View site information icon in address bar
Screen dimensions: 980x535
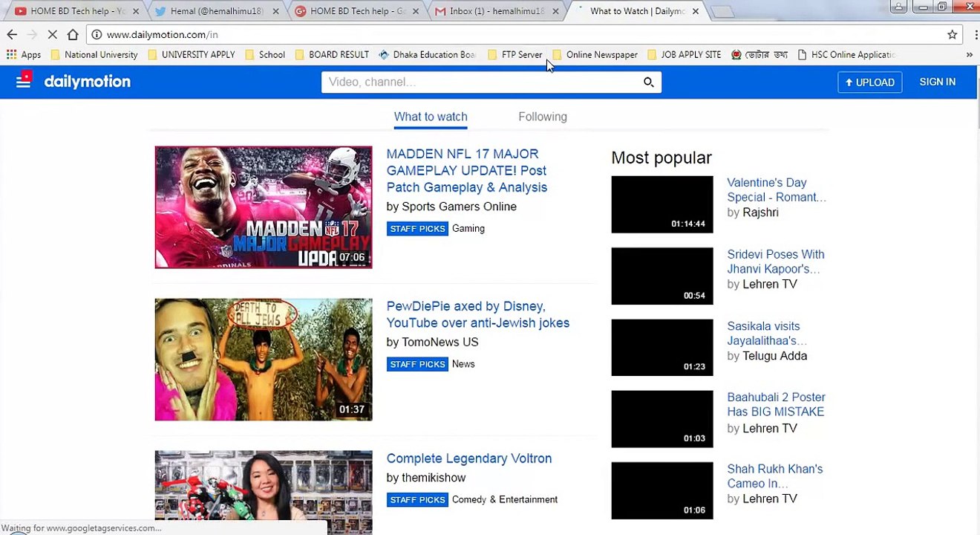(97, 34)
